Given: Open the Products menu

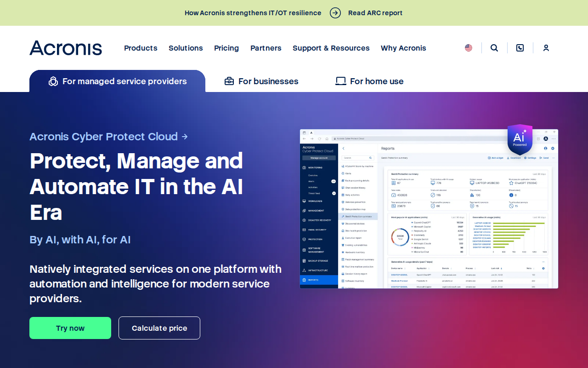Looking at the screenshot, I should (x=141, y=48).
